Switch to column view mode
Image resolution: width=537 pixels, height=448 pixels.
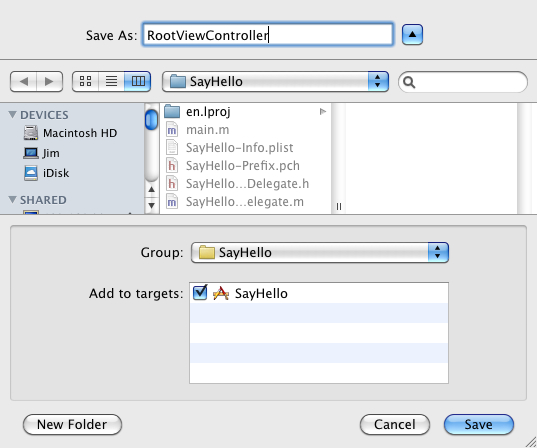tap(138, 82)
